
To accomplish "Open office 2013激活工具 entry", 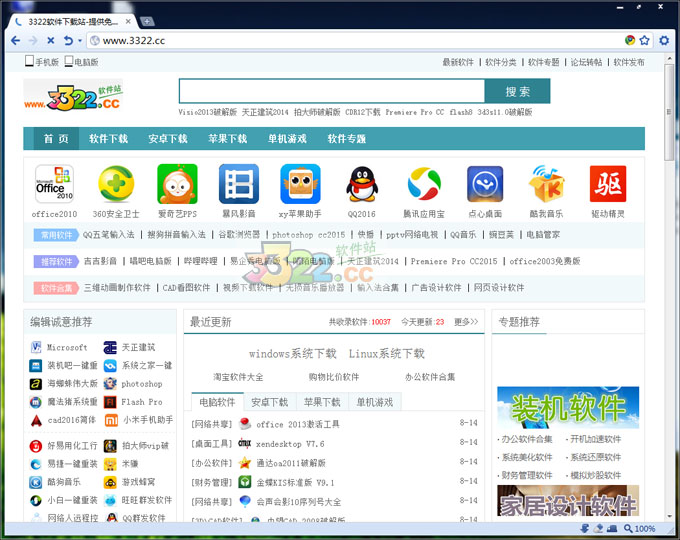I will [x=298, y=425].
